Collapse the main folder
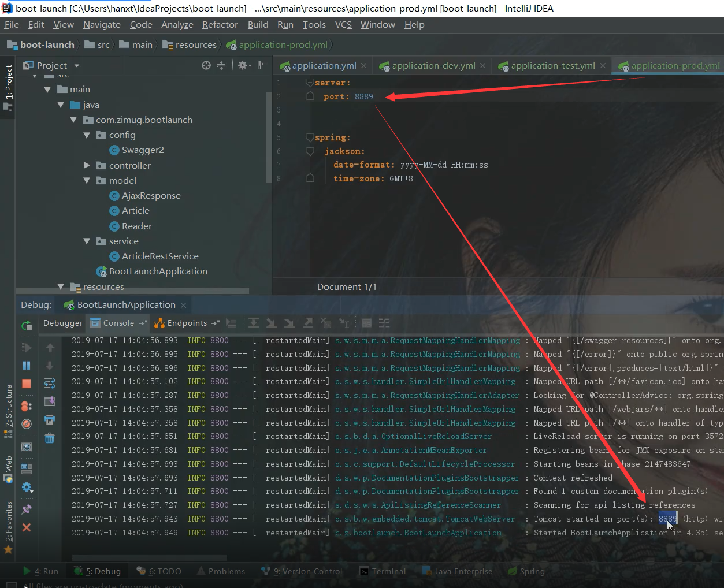Viewport: 724px width, 588px height. coord(48,90)
